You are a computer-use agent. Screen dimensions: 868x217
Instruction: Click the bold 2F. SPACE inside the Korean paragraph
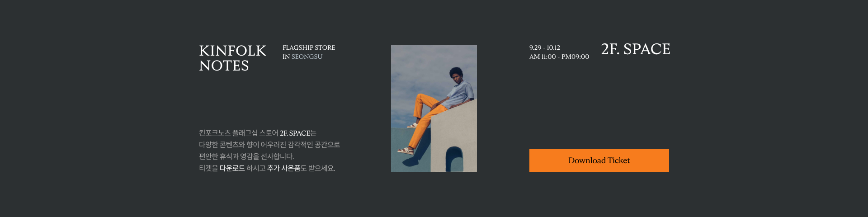(x=295, y=133)
